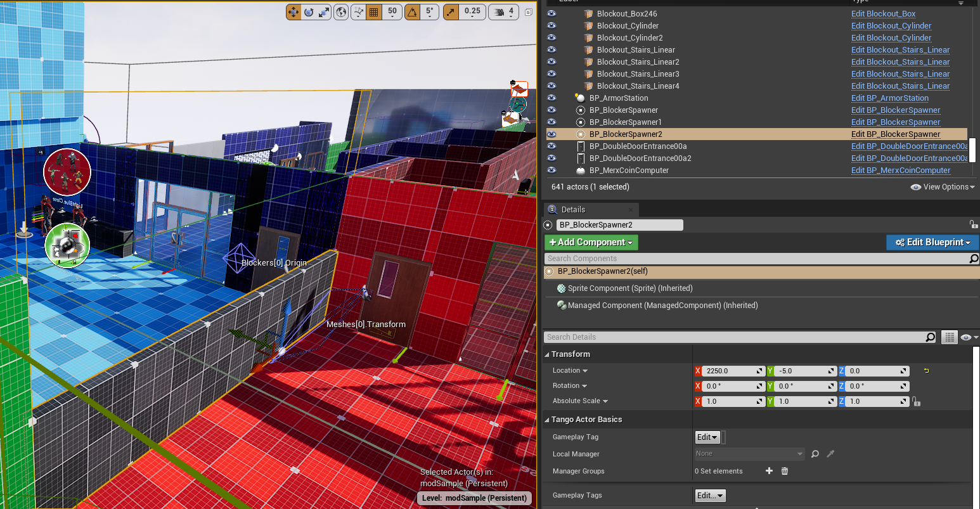
Task: Switch to the Details tab
Action: pos(573,209)
